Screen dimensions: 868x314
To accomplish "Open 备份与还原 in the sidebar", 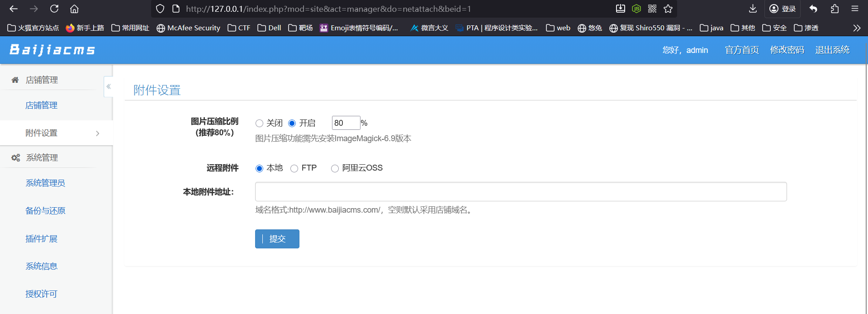I will tap(45, 211).
